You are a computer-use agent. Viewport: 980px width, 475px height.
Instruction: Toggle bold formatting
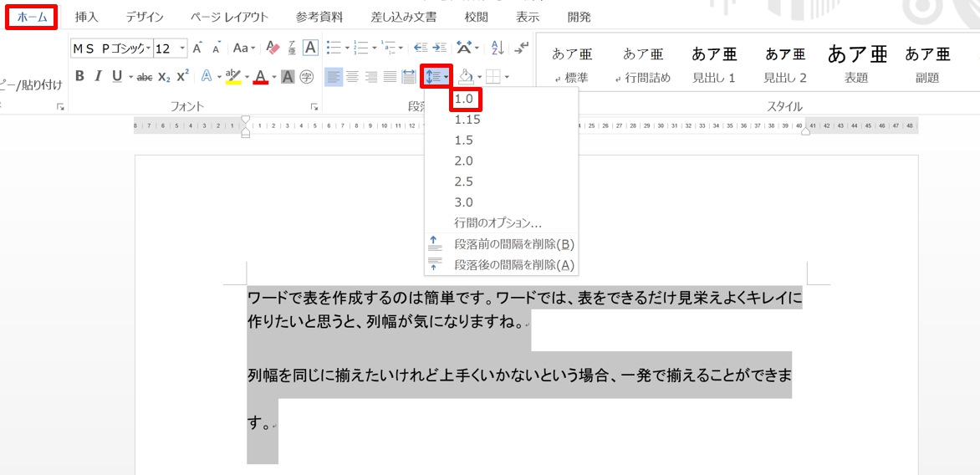tap(79, 76)
